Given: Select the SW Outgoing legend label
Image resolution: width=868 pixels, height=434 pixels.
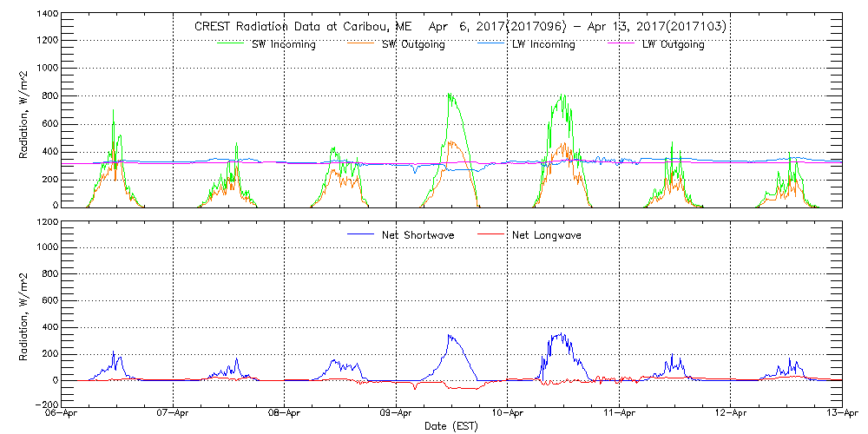Looking at the screenshot, I should tap(413, 44).
